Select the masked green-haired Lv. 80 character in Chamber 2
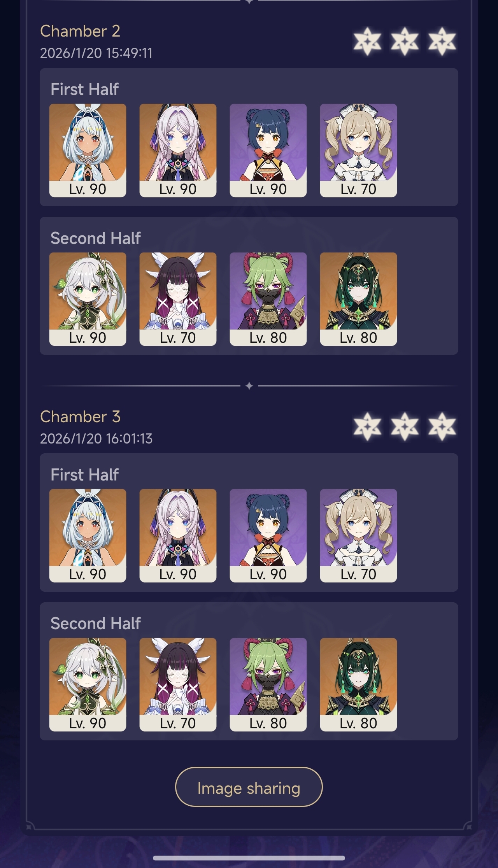 [268, 299]
